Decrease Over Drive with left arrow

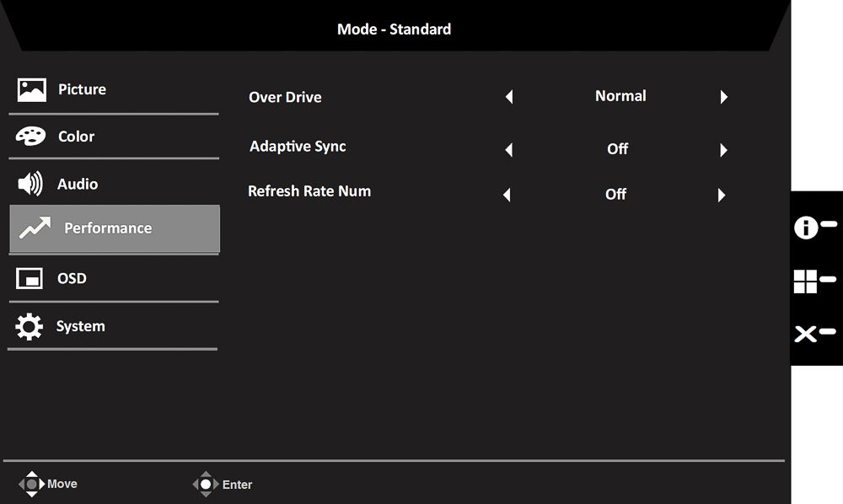click(509, 97)
